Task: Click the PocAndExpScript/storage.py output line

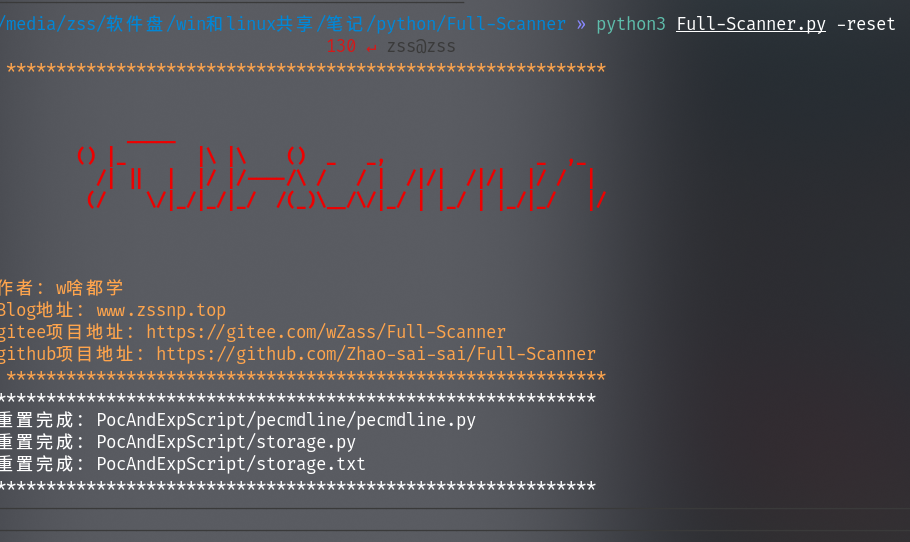Action: click(x=225, y=442)
